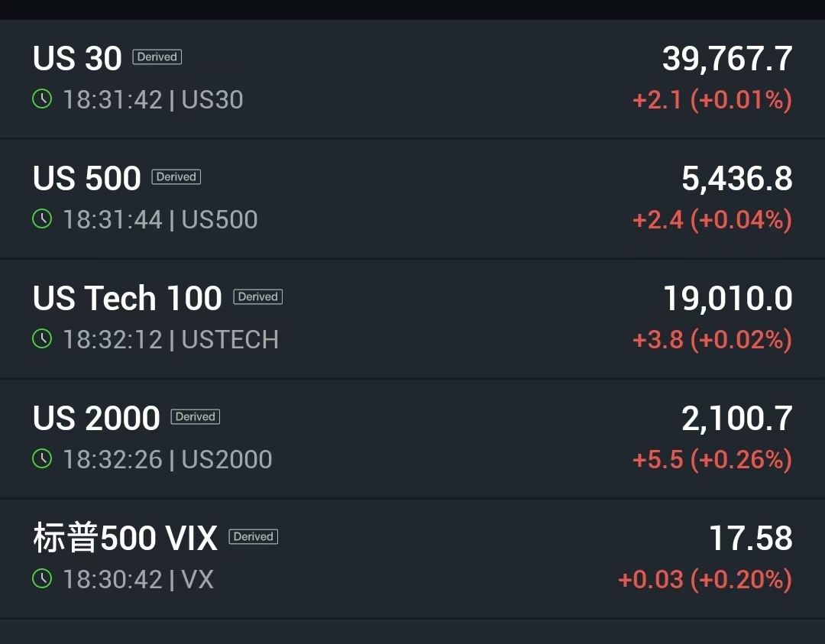The image size is (825, 644).
Task: Open the US 500 index name
Action: (87, 179)
